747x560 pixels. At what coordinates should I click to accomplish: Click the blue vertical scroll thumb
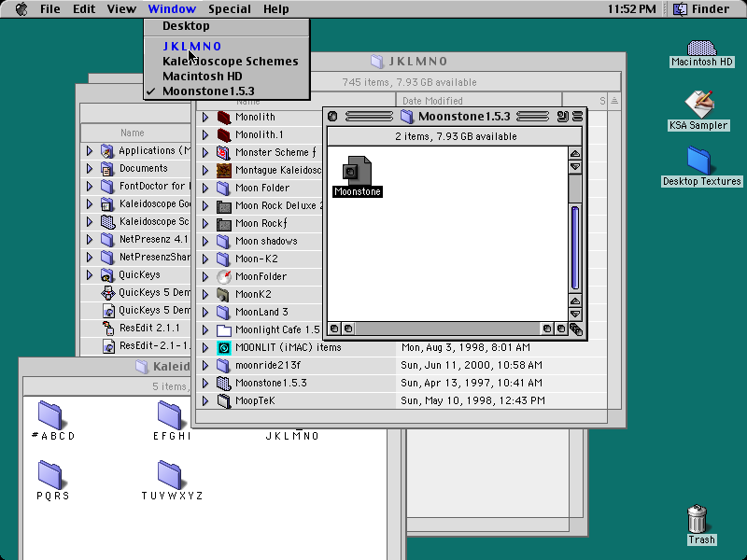click(x=575, y=248)
